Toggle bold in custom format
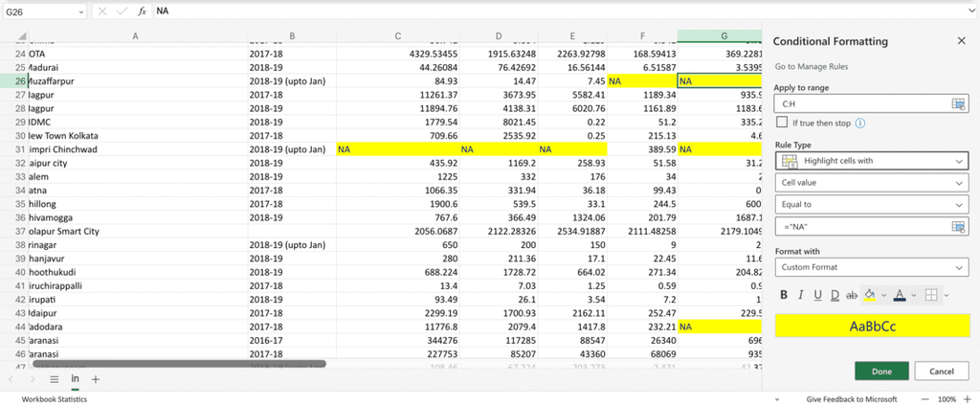This screenshot has width=980, height=406. click(x=784, y=295)
